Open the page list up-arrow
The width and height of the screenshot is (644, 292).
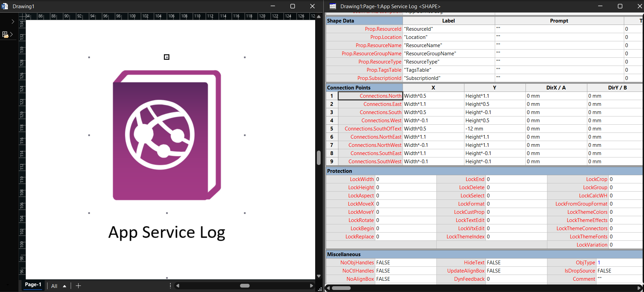coord(65,286)
